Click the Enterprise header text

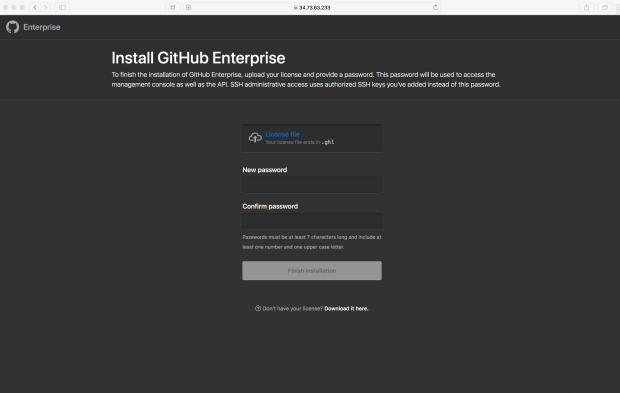coord(42,27)
